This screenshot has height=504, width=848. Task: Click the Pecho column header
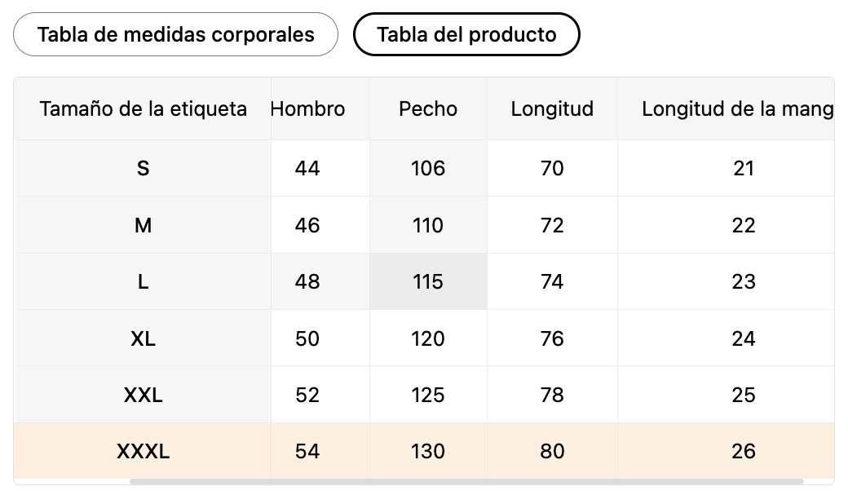coord(428,108)
